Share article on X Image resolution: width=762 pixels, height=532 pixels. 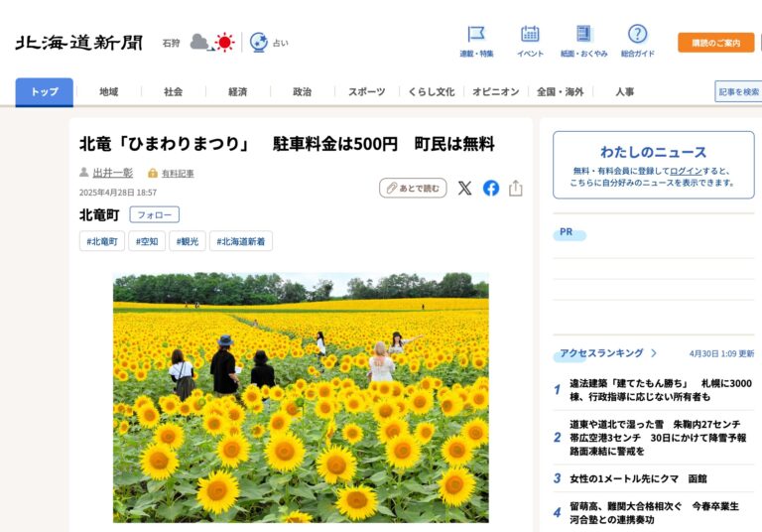pos(464,188)
